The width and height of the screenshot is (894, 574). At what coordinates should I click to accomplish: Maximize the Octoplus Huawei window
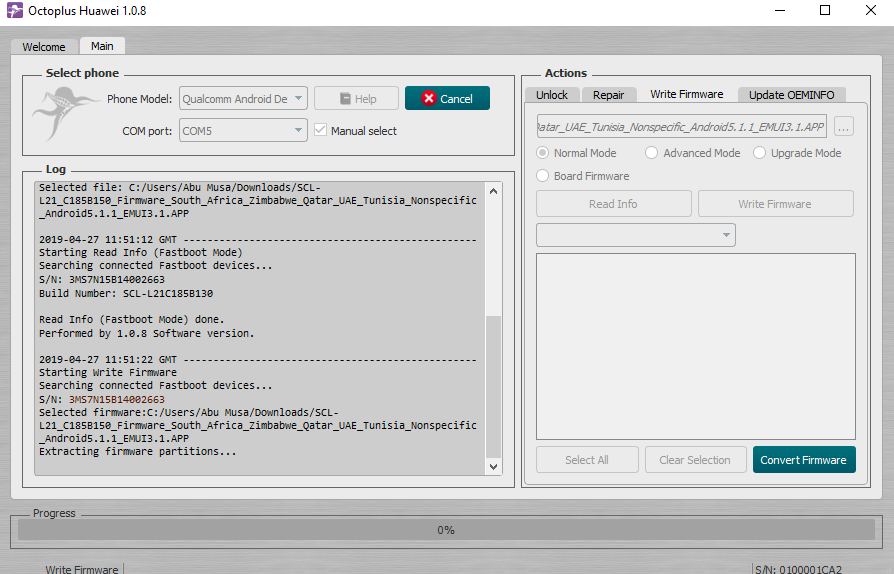(x=825, y=10)
